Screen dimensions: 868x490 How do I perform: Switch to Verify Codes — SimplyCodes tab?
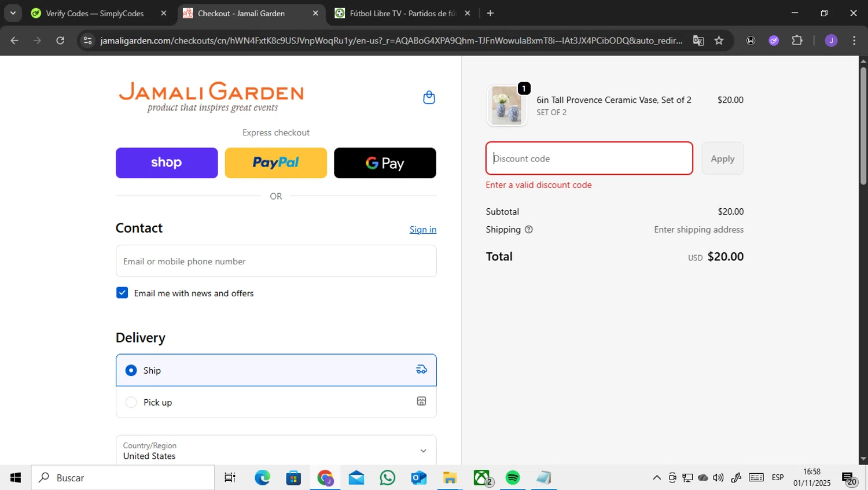95,13
